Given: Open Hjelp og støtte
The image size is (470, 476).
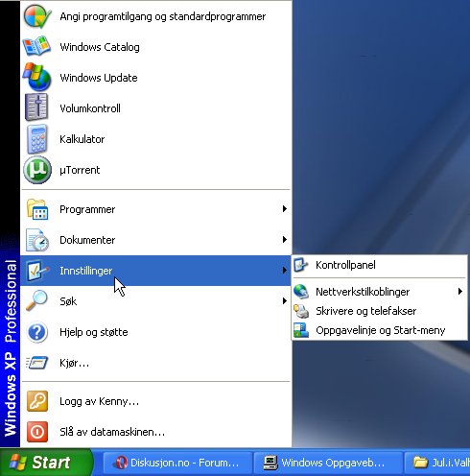Looking at the screenshot, I should pos(155,332).
